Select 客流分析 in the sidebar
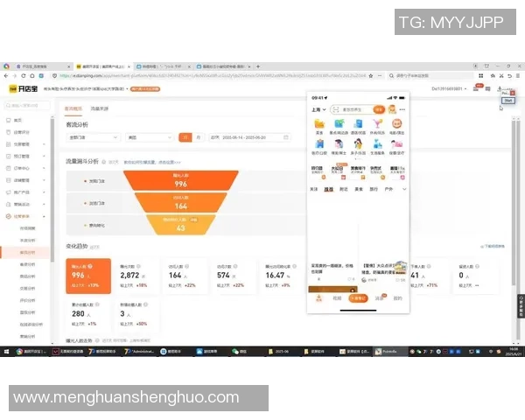Image resolution: width=525 pixels, height=420 pixels. [27, 253]
